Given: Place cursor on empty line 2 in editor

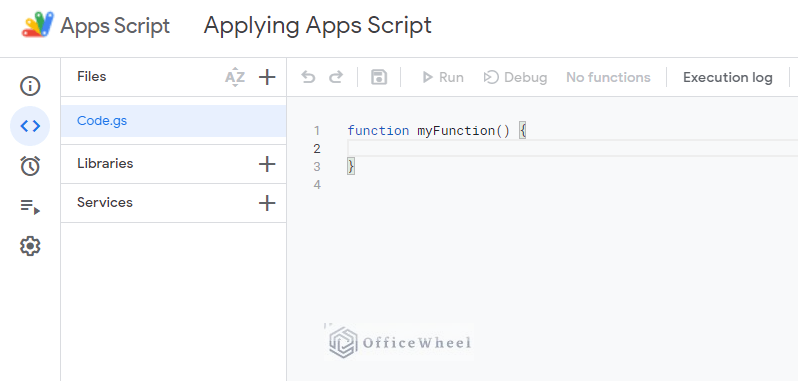Looking at the screenshot, I should click(572, 149).
